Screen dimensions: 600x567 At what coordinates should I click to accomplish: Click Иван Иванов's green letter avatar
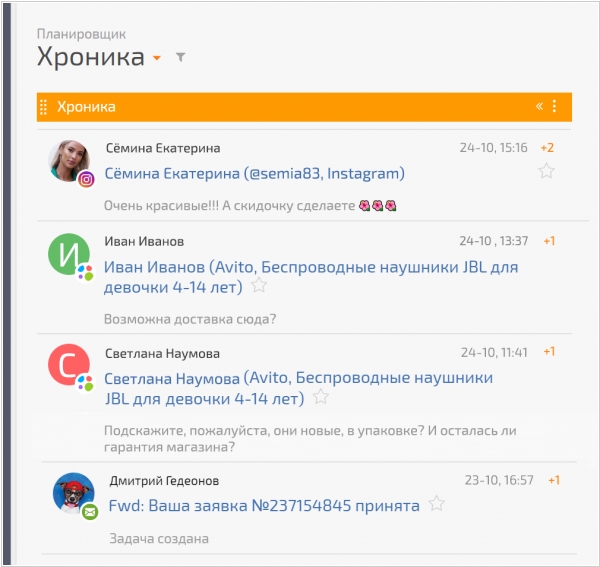[x=69, y=254]
